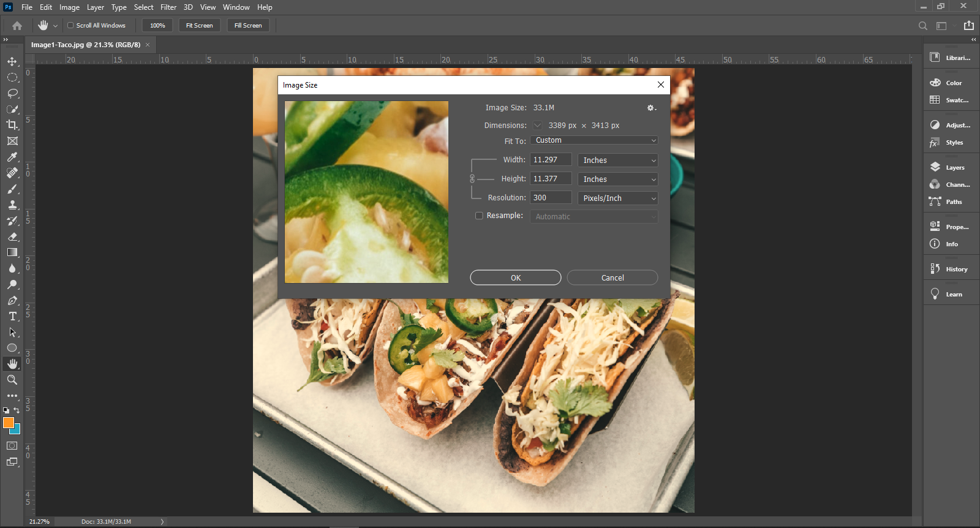This screenshot has height=528, width=980.
Task: Click the 100% zoom button
Action: pos(157,26)
